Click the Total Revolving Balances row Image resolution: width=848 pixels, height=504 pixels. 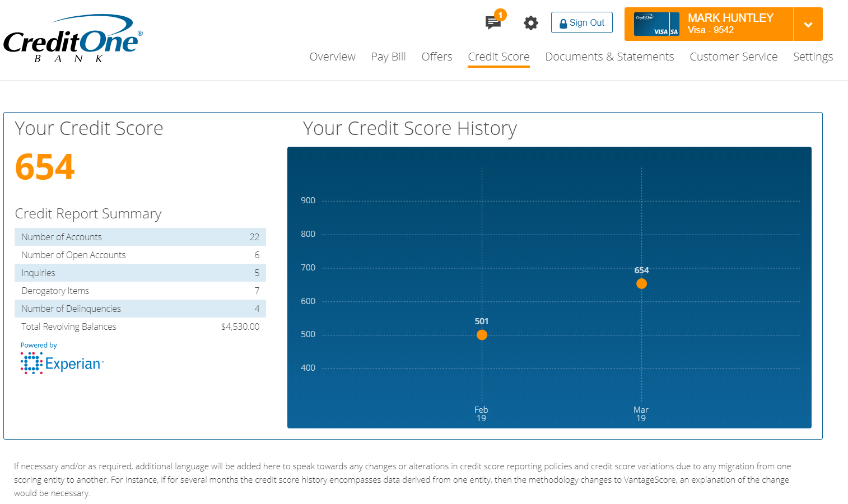pos(140,326)
